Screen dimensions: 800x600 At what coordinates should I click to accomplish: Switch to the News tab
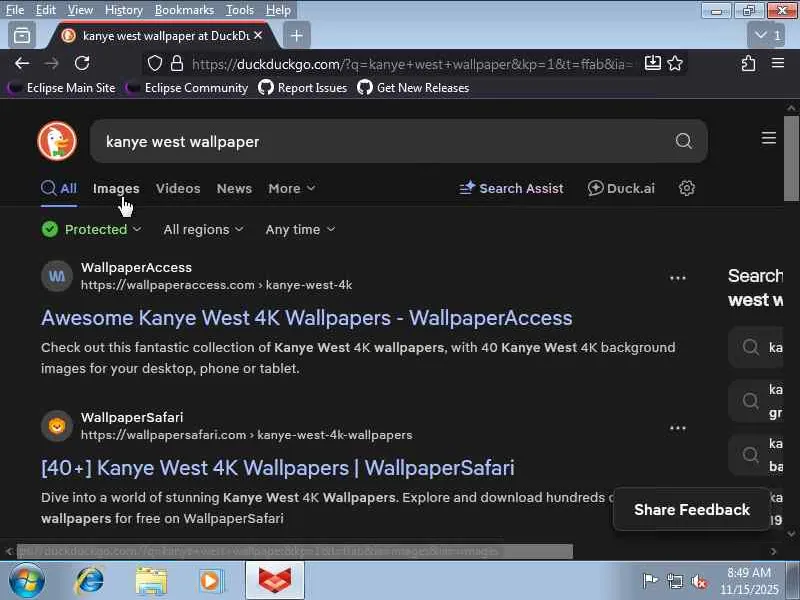click(234, 188)
